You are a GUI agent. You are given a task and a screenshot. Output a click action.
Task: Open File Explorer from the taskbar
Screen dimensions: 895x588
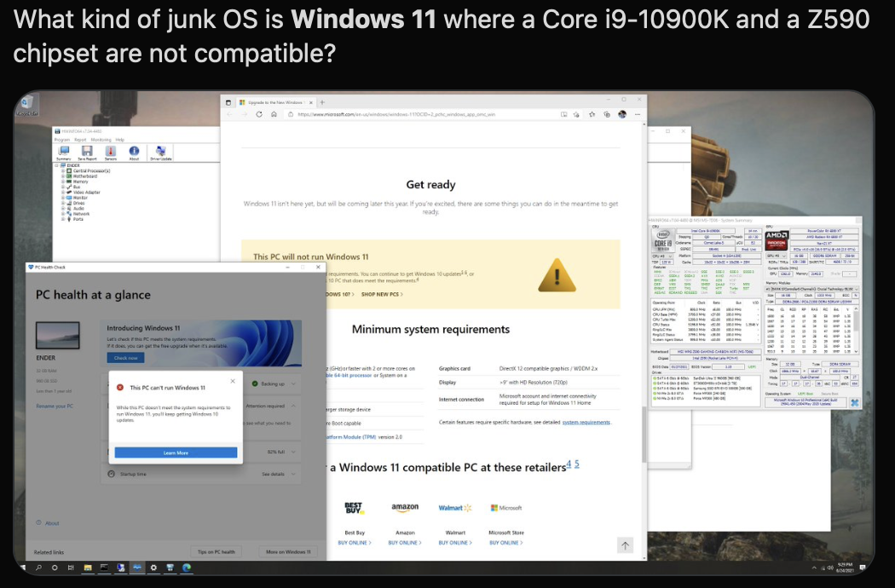[87, 568]
